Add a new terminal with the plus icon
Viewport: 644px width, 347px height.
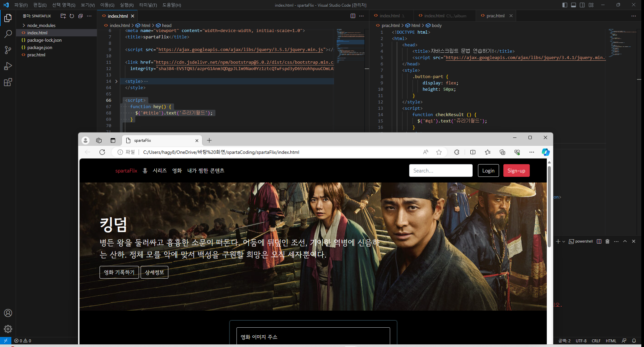558,241
